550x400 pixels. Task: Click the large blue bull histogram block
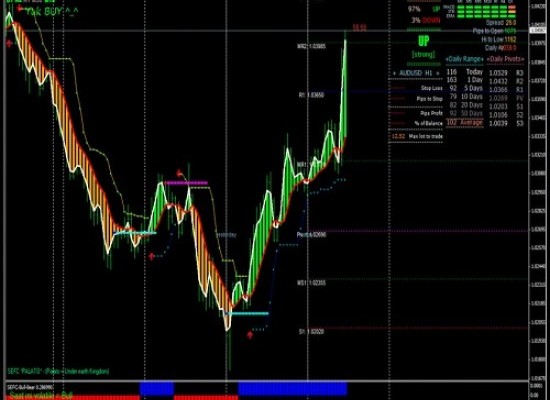(293, 389)
